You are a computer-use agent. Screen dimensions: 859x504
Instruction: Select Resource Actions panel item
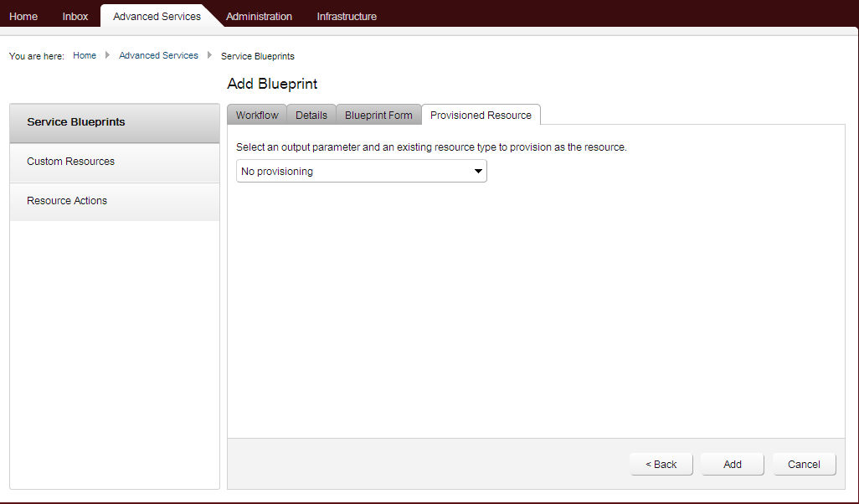pos(66,201)
